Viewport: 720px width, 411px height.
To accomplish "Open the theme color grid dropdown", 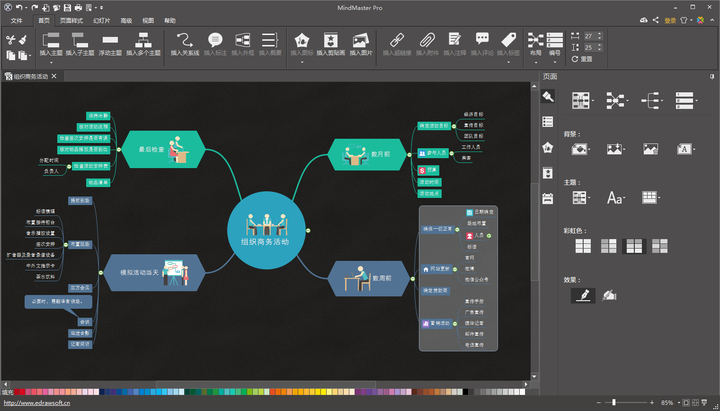I will [x=651, y=198].
